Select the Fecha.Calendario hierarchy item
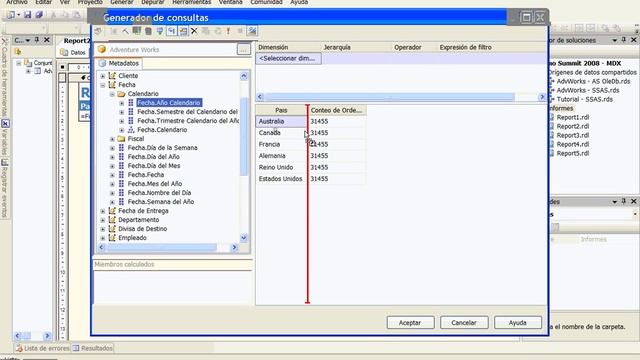Viewport: 640px width, 360px height. click(162, 130)
